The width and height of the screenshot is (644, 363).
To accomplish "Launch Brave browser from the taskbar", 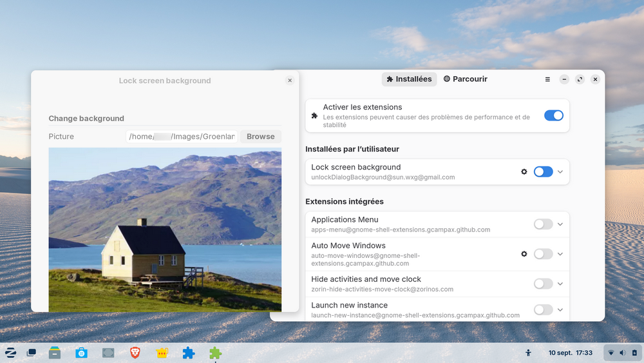I will [135, 353].
